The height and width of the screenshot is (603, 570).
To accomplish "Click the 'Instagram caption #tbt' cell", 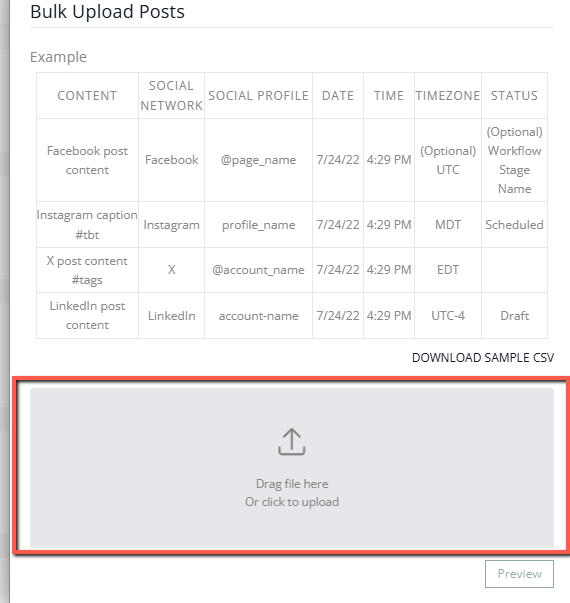I will point(87,225).
